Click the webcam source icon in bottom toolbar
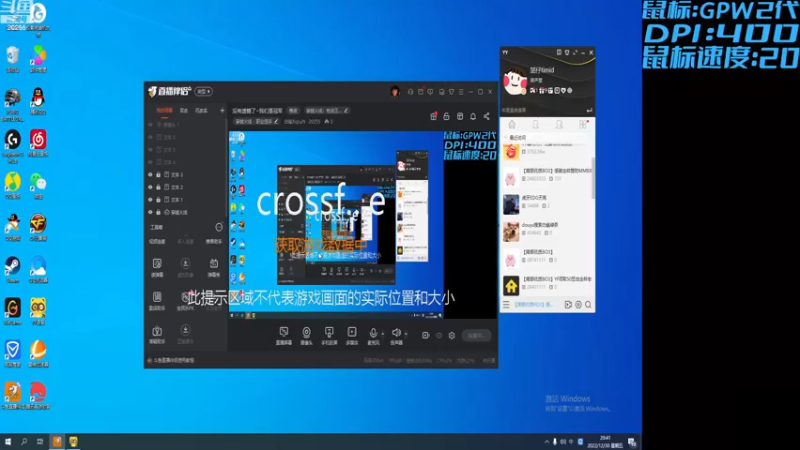 [x=306, y=332]
